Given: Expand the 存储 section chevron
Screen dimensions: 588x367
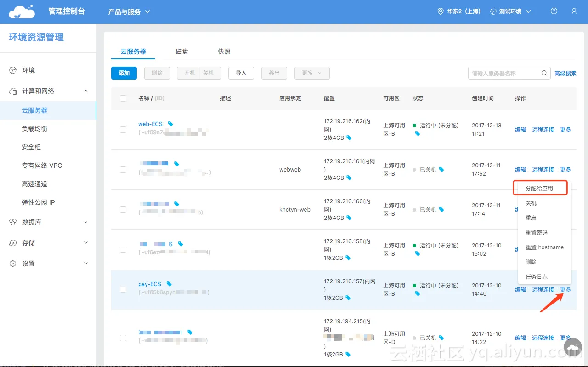Looking at the screenshot, I should coord(86,243).
